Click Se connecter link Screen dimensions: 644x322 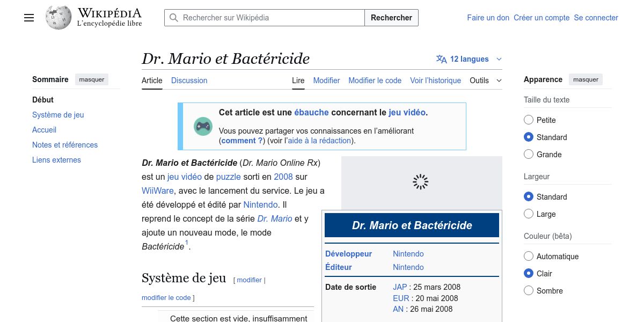[596, 18]
